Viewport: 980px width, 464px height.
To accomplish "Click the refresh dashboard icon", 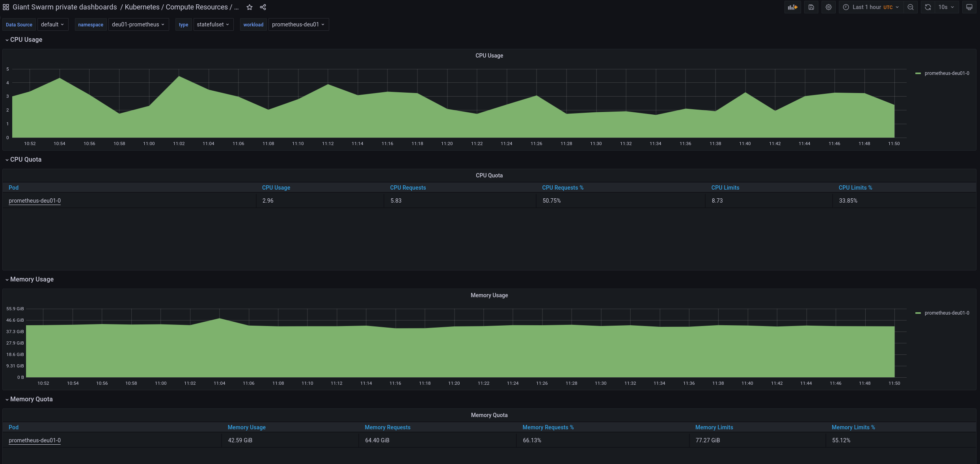I will (x=928, y=7).
